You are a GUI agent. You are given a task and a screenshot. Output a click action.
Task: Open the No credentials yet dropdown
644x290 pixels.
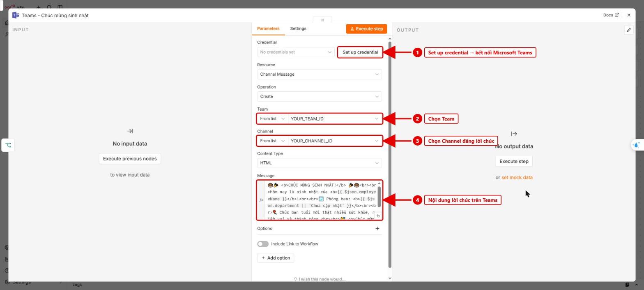pos(296,52)
